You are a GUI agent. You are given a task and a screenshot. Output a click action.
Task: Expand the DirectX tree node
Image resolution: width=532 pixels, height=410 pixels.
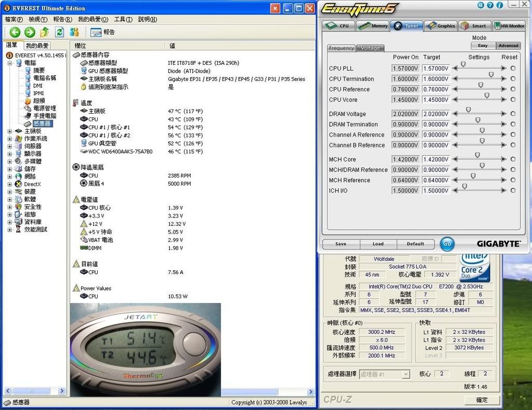[x=9, y=184]
